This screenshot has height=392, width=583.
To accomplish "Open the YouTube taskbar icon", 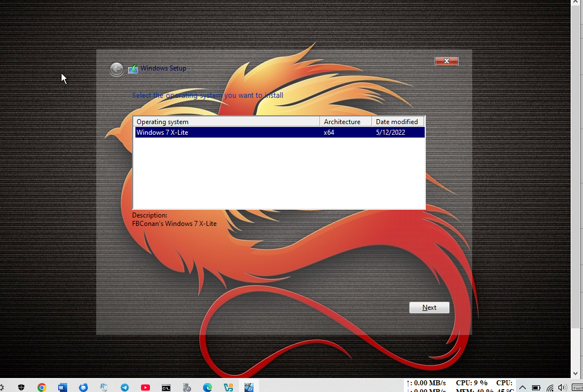I will coord(145,387).
